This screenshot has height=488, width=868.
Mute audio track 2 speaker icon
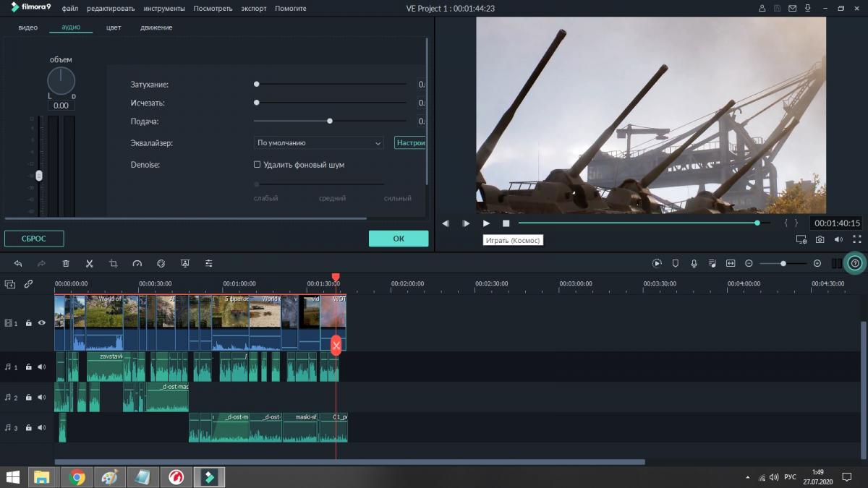tap(41, 398)
